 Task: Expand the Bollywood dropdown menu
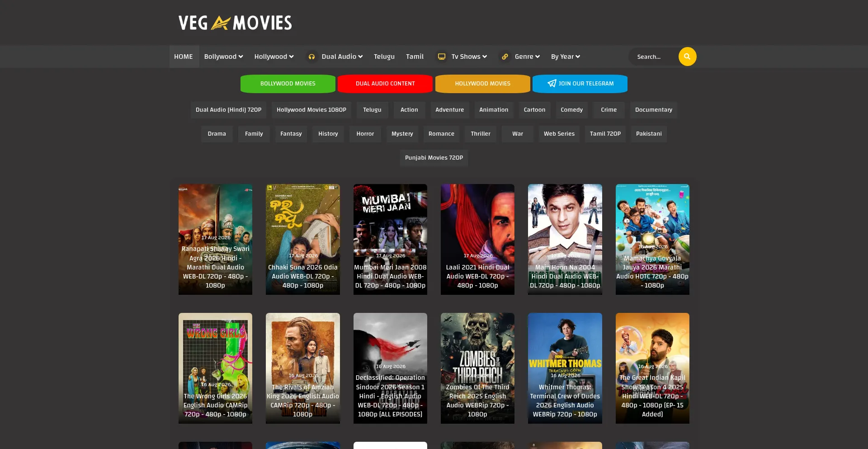click(223, 57)
